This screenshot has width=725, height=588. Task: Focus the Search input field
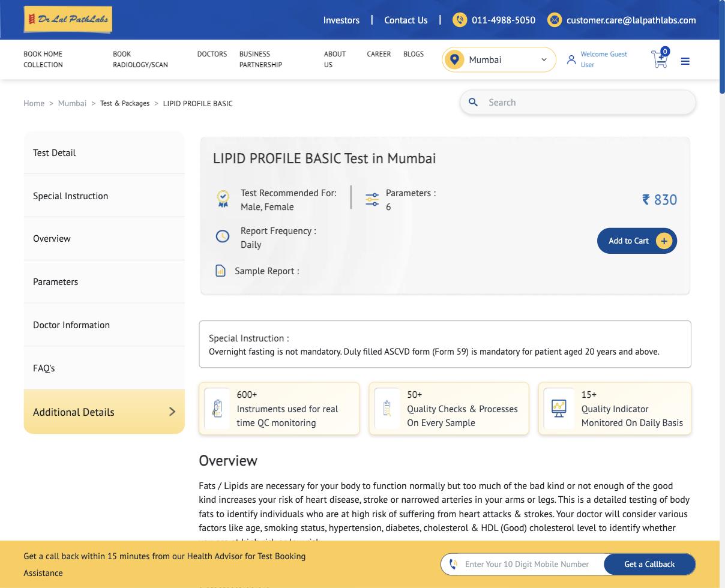tap(578, 102)
